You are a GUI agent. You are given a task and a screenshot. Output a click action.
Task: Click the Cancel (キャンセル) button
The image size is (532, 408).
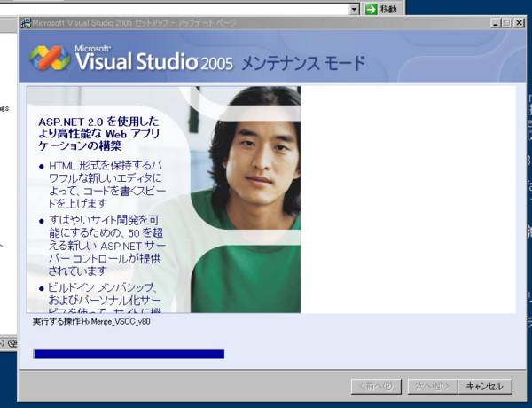click(485, 387)
